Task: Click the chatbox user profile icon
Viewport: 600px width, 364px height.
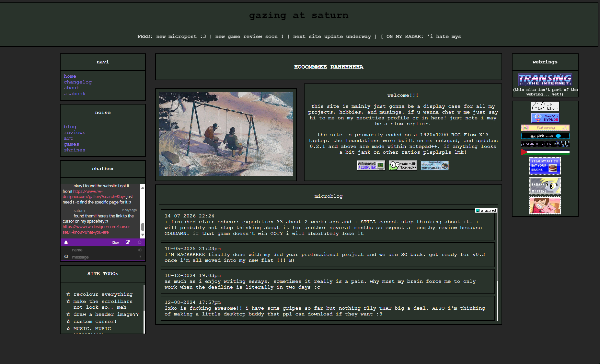Action: pyautogui.click(x=66, y=242)
